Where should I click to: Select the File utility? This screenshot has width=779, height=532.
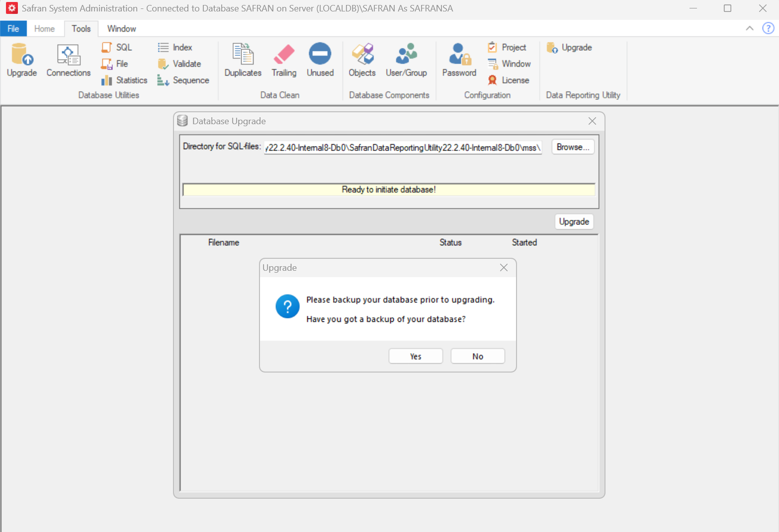[x=115, y=64]
